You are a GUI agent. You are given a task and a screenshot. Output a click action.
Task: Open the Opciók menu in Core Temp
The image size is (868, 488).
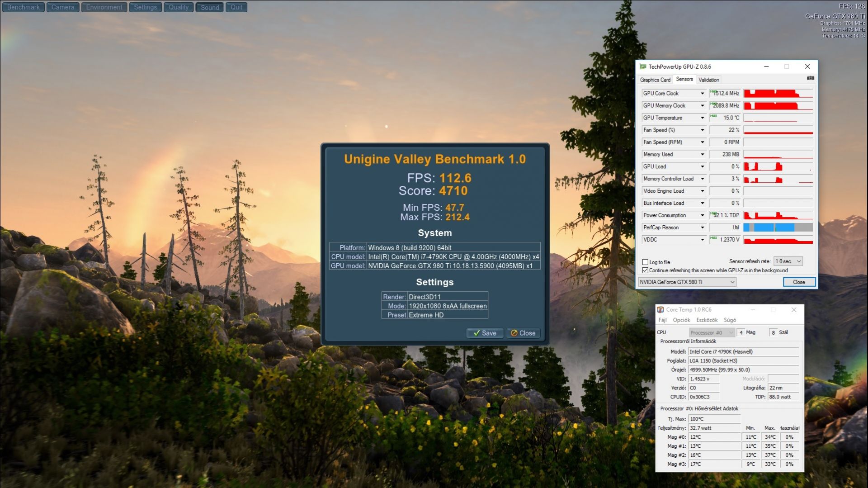click(x=681, y=320)
